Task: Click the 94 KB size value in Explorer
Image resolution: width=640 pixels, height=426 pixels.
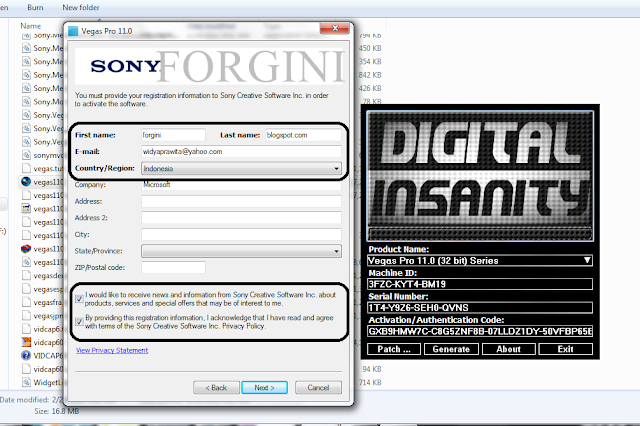Action: pos(371,369)
